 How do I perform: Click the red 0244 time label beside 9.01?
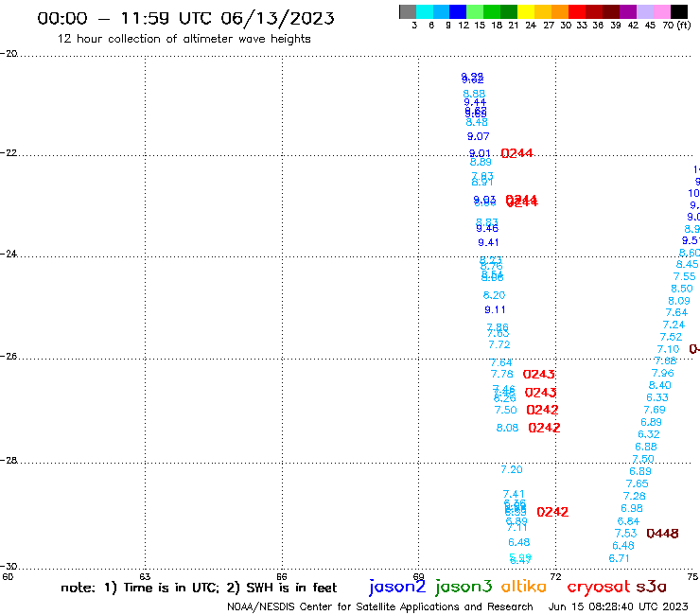coord(517,153)
